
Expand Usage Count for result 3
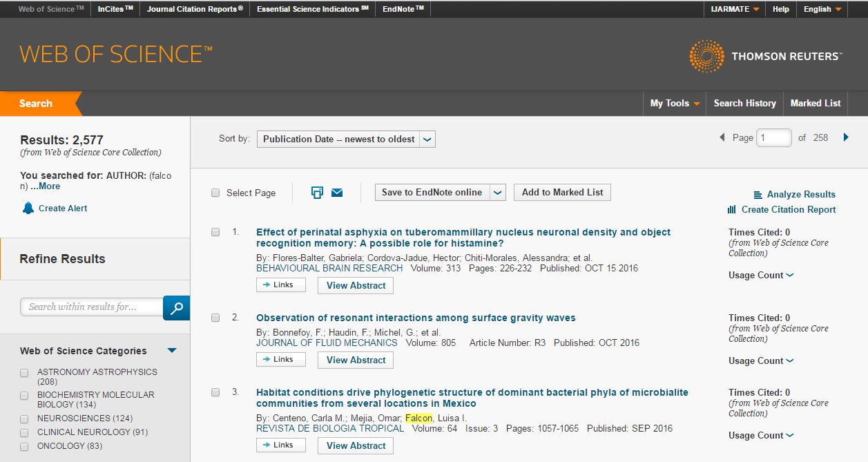761,435
